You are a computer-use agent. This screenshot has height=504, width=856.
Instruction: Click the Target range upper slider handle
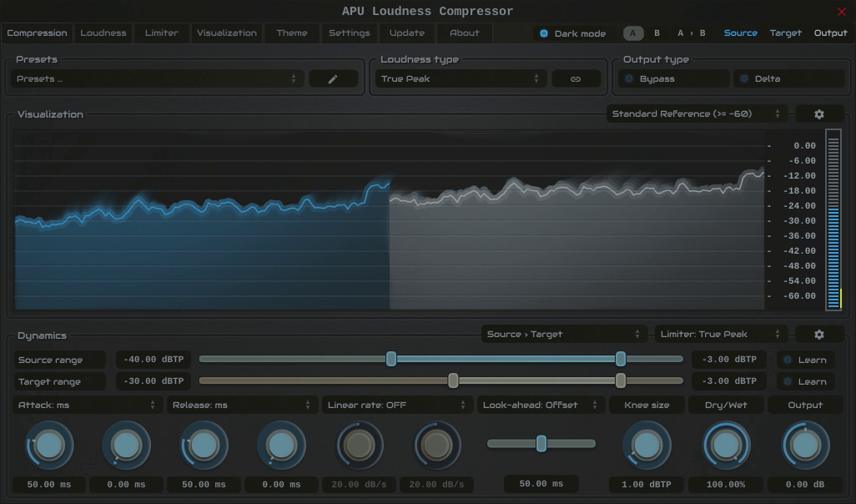(x=620, y=381)
